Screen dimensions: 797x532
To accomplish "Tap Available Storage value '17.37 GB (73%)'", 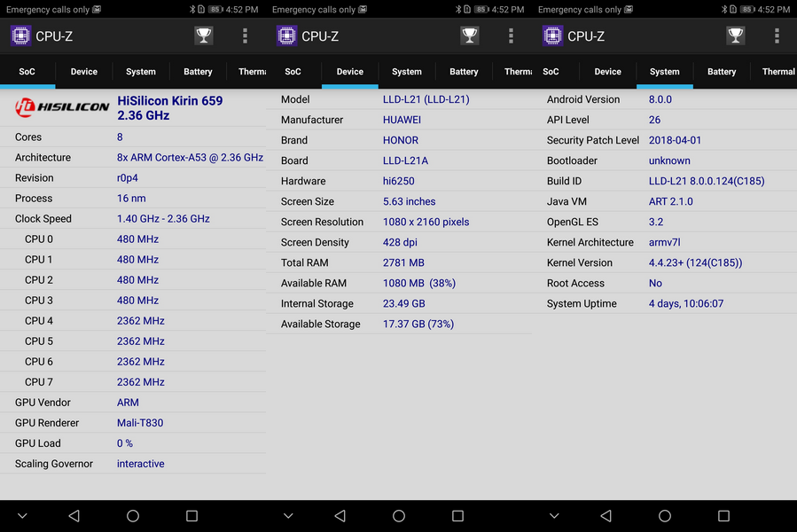I will pos(418,324).
